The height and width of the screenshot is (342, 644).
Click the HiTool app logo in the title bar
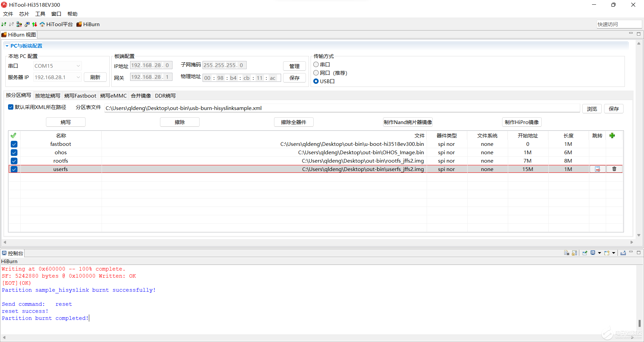4,5
